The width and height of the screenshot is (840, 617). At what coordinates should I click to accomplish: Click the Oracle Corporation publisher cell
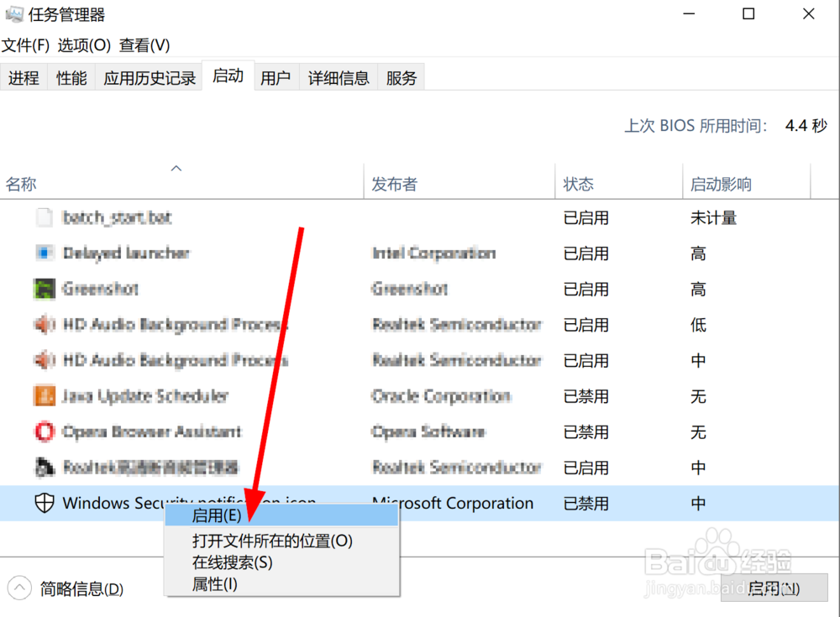tap(442, 395)
